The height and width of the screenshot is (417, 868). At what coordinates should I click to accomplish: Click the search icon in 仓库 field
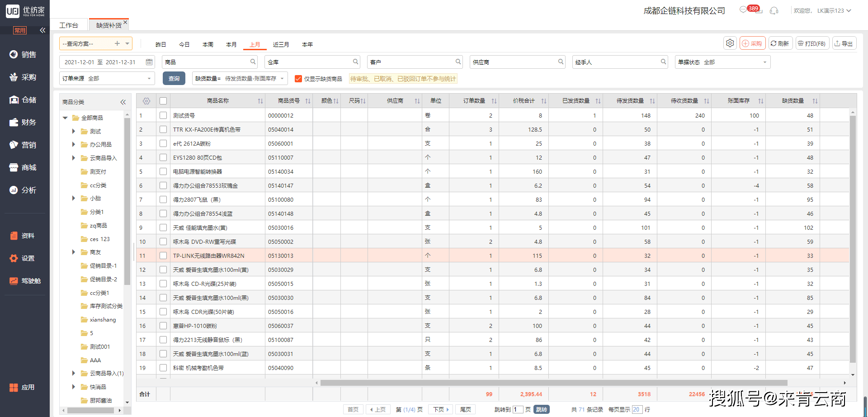click(x=356, y=62)
